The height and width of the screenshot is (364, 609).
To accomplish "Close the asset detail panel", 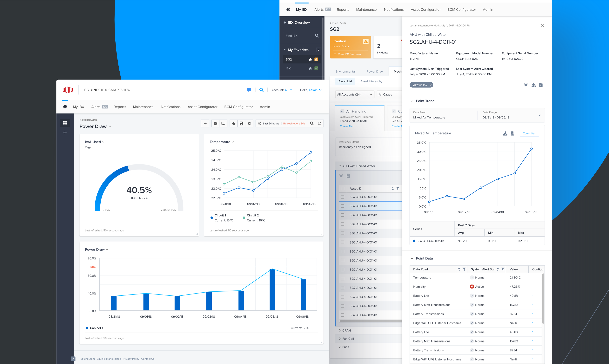I will 543,26.
